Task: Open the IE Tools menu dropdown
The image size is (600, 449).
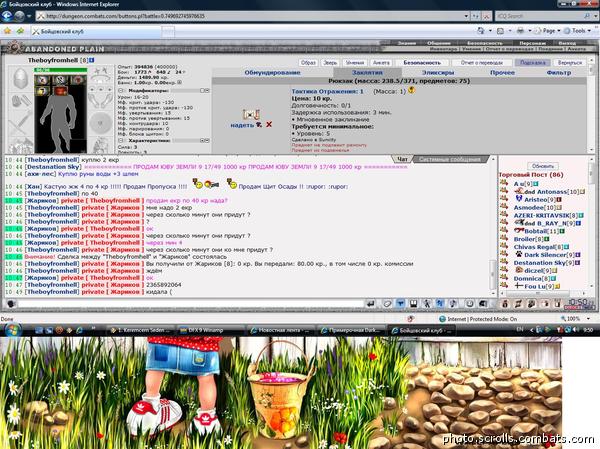Action: (x=589, y=31)
